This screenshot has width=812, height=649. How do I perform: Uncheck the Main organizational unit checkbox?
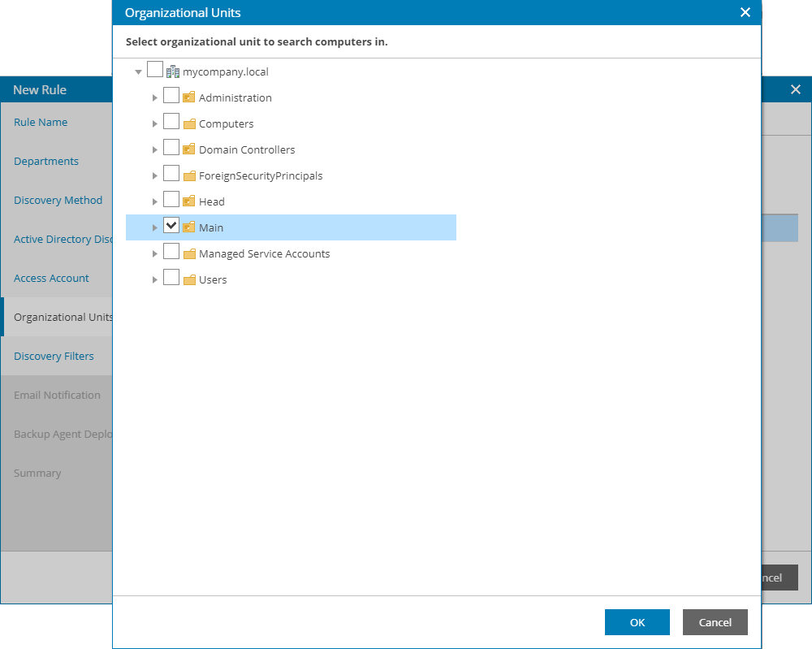tap(171, 227)
